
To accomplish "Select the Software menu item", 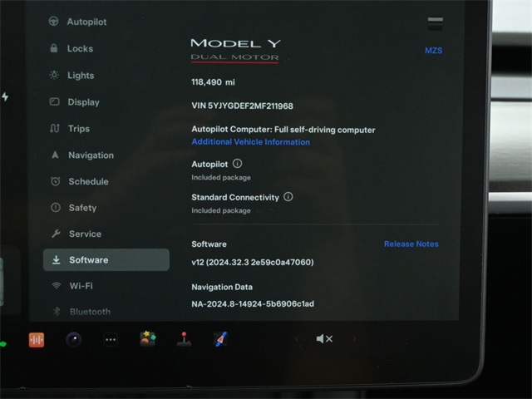I will (x=106, y=260).
